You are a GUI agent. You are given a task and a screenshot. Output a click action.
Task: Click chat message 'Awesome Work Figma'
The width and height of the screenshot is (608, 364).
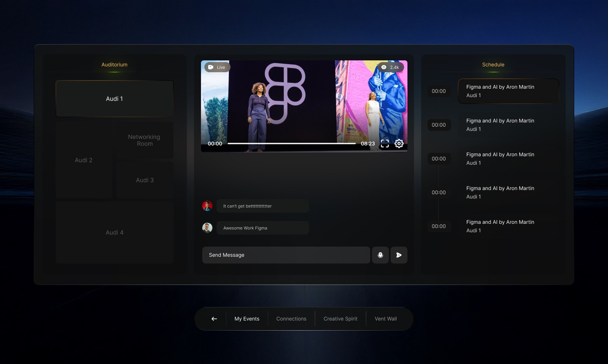(x=263, y=228)
